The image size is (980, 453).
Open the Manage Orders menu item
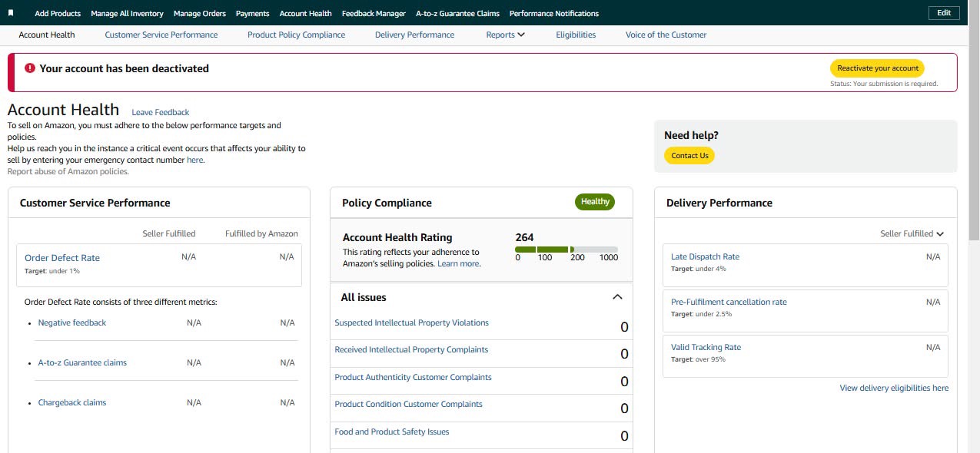(200, 13)
